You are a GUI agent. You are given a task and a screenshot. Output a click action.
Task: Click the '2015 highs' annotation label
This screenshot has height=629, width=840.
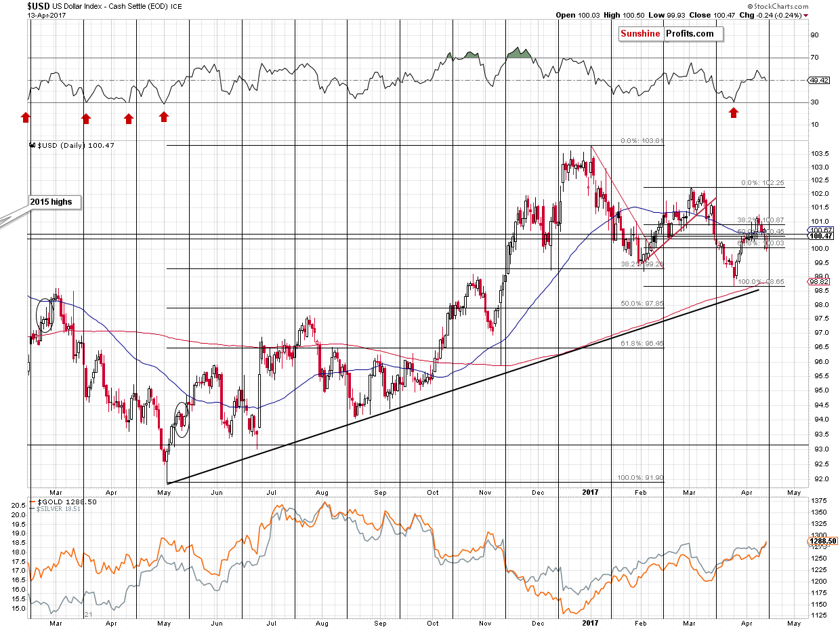point(55,201)
